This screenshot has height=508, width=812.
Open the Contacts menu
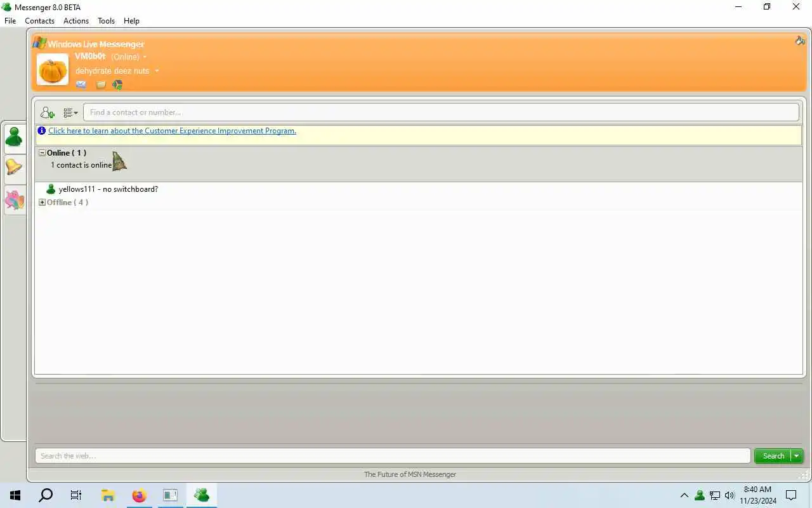pyautogui.click(x=39, y=21)
